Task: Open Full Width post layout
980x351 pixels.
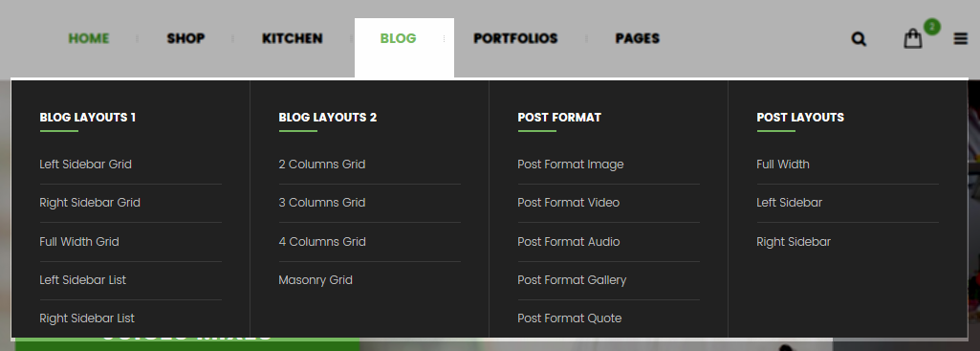Action: click(782, 165)
